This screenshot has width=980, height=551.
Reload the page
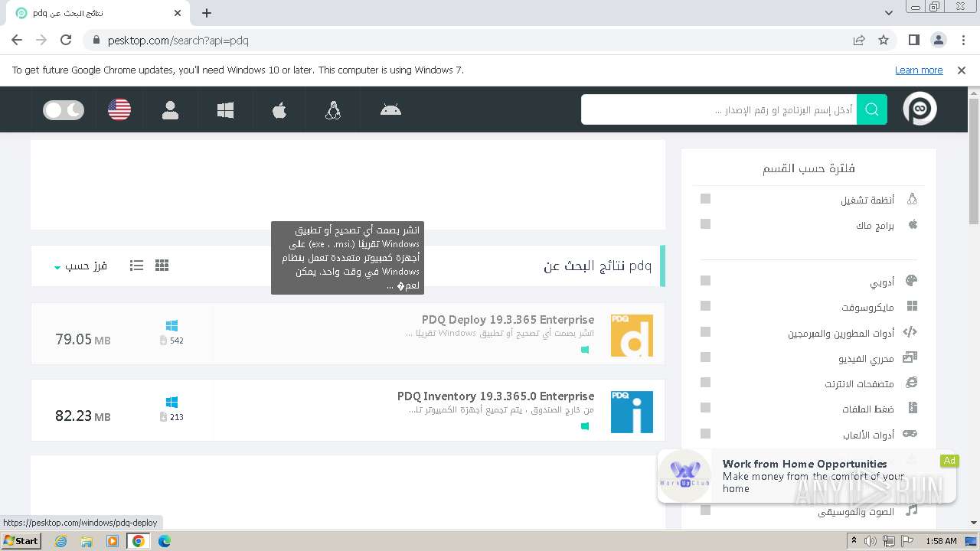[x=66, y=40]
